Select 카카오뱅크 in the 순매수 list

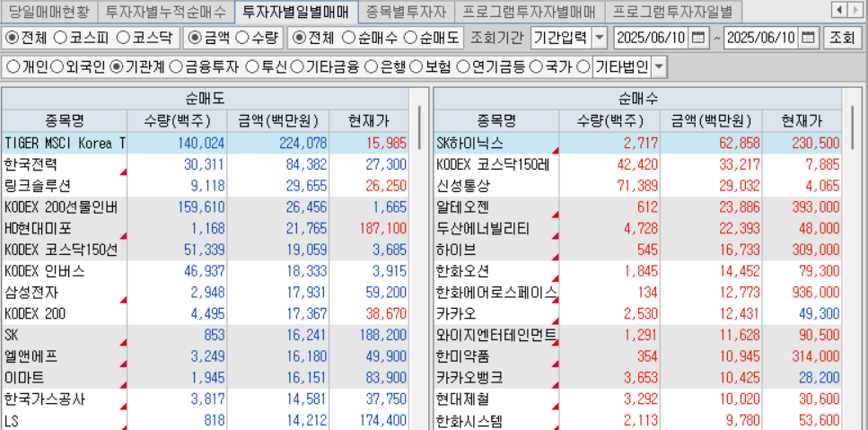click(637, 379)
